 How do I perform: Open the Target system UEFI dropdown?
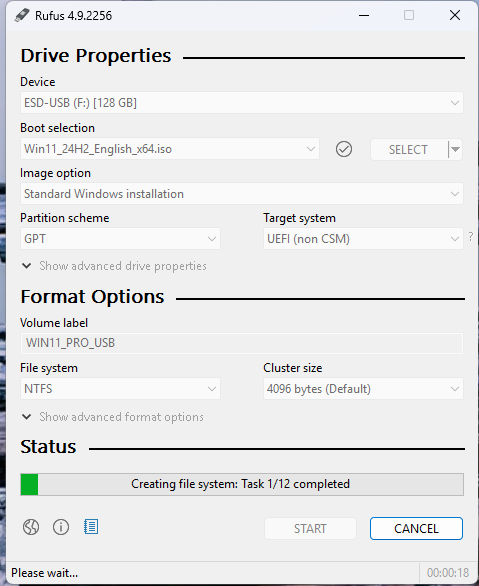(363, 239)
